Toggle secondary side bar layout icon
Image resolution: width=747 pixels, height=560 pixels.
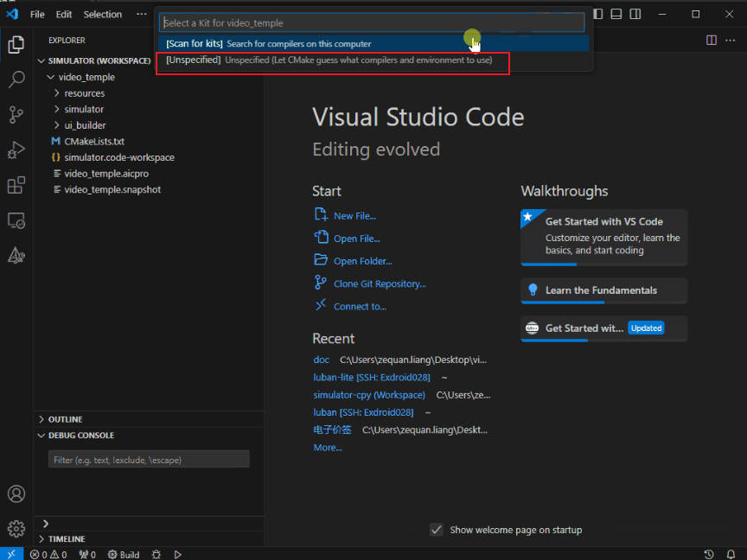[x=635, y=15]
